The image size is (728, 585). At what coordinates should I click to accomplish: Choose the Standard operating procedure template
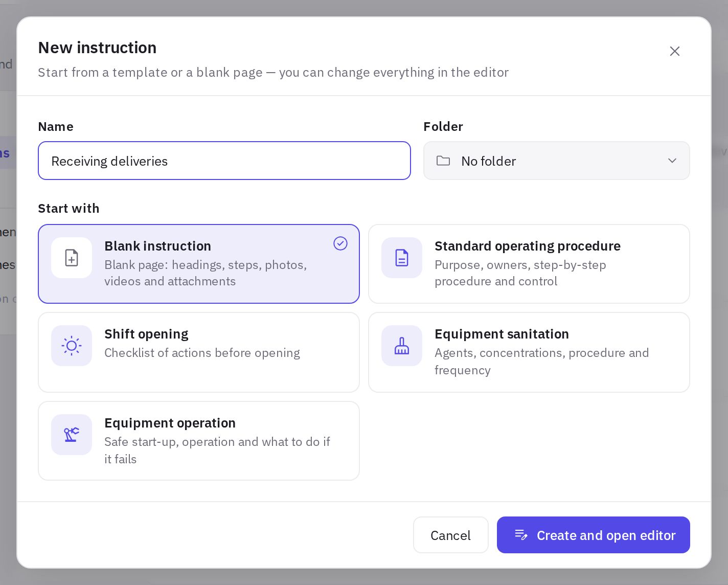click(529, 264)
